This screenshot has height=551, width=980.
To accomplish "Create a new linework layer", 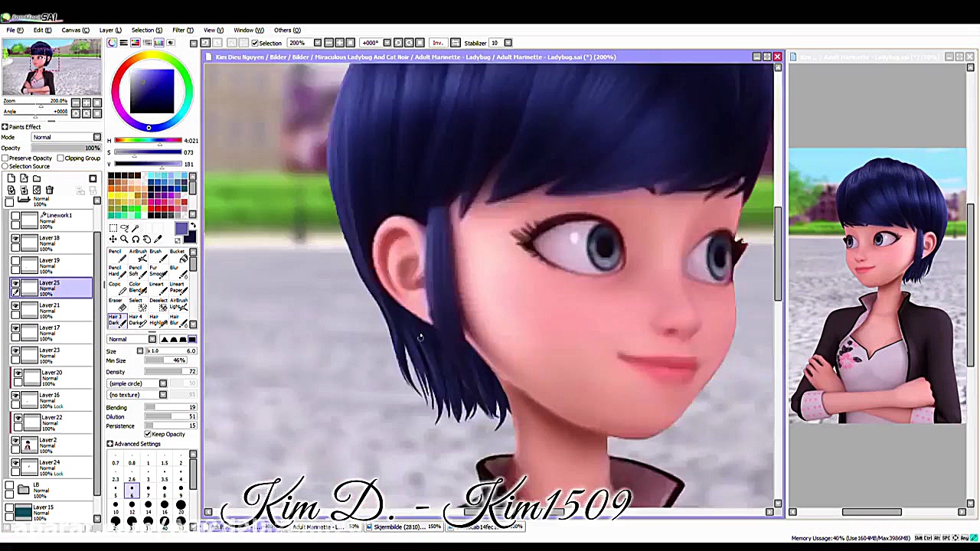I will pyautogui.click(x=24, y=178).
